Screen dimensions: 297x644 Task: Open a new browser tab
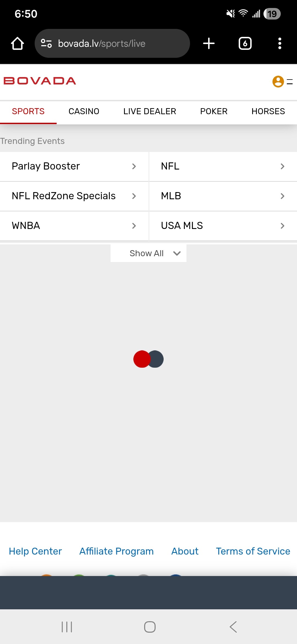(x=209, y=43)
